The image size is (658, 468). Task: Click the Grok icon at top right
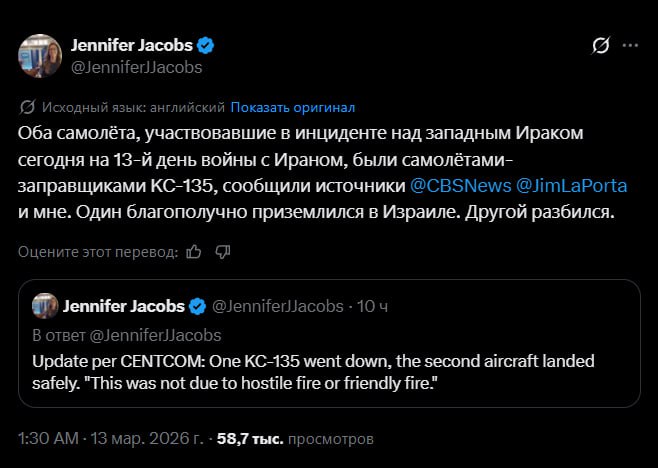coord(601,46)
